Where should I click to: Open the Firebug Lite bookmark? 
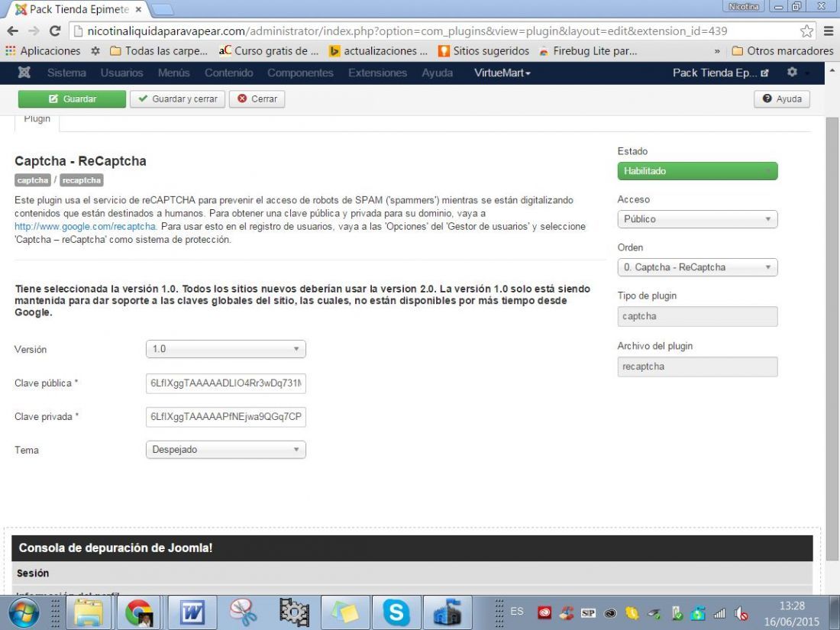(588, 51)
